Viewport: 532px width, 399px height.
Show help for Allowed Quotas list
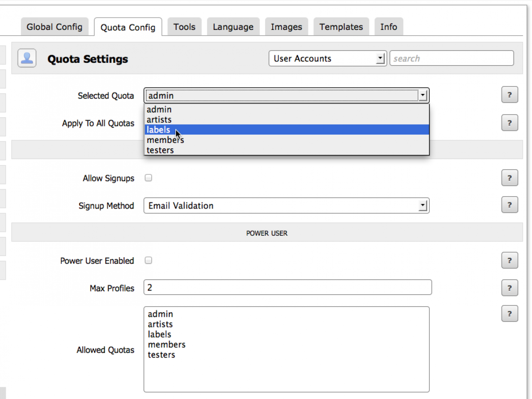tap(509, 314)
